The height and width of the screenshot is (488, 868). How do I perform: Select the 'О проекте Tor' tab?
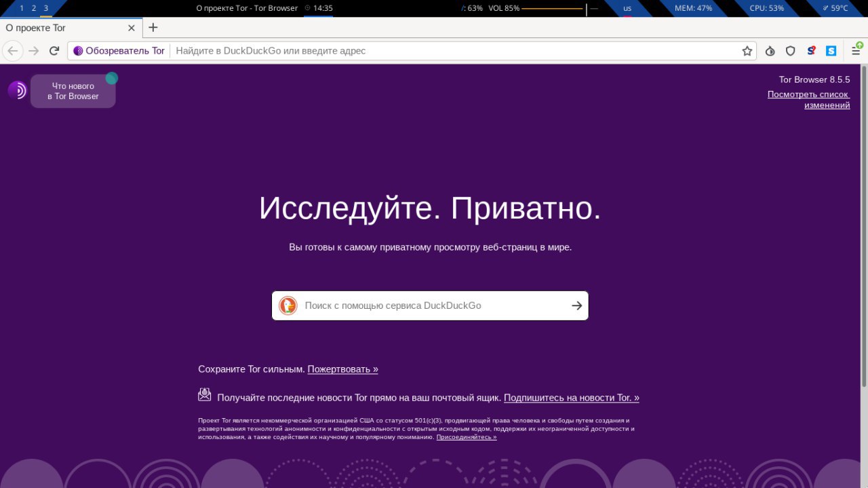(71, 28)
